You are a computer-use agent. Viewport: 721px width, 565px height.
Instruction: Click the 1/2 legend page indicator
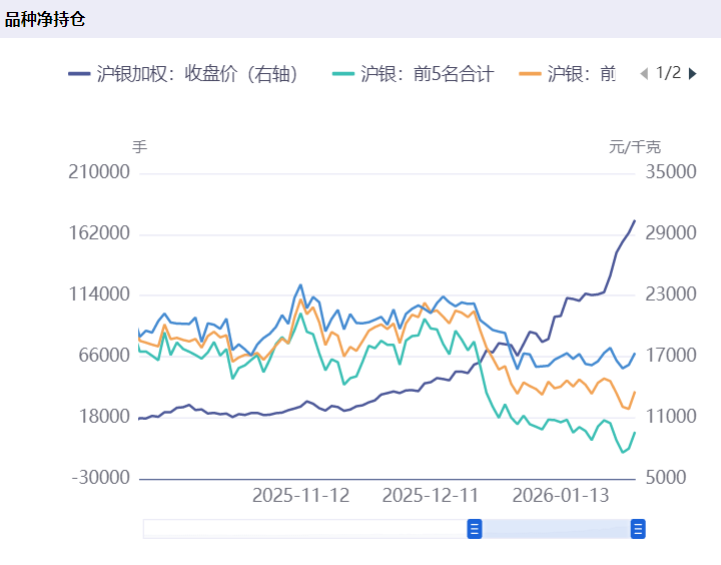[668, 73]
